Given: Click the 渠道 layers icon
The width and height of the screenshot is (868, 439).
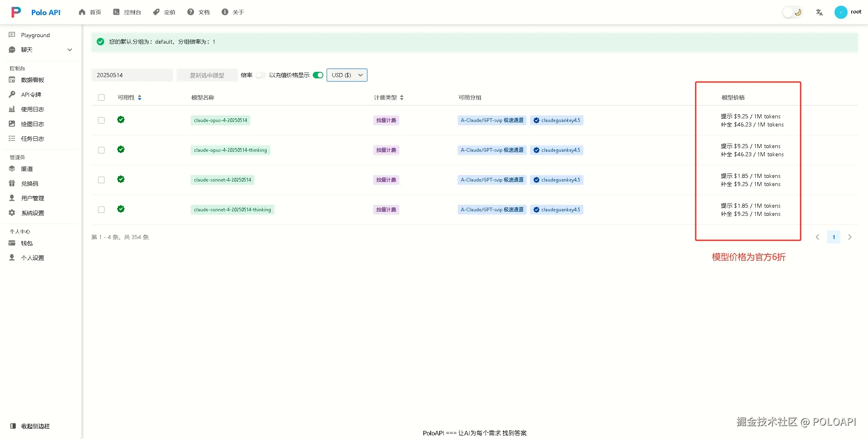Looking at the screenshot, I should pyautogui.click(x=12, y=169).
